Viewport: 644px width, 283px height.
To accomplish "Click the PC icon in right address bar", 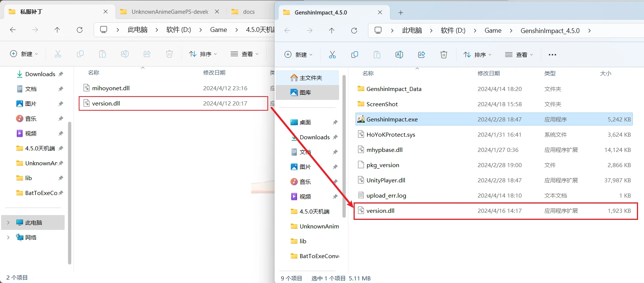I will click(378, 30).
